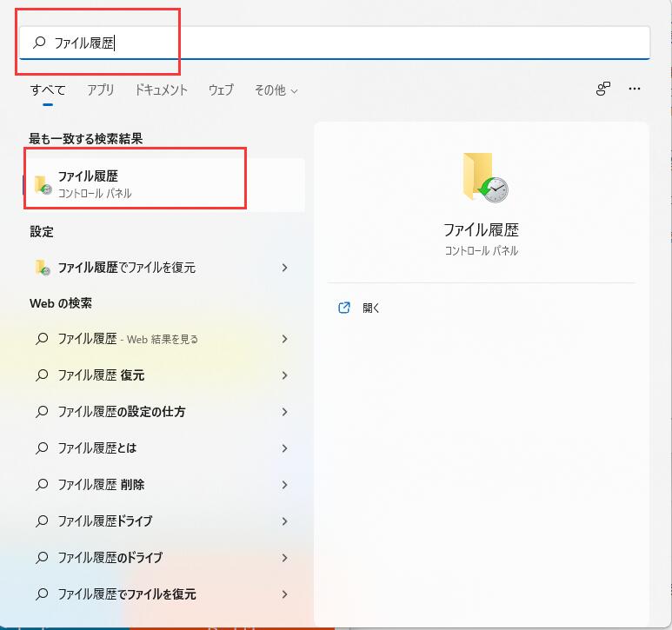Click the feedback/account icon at top right

tap(603, 89)
